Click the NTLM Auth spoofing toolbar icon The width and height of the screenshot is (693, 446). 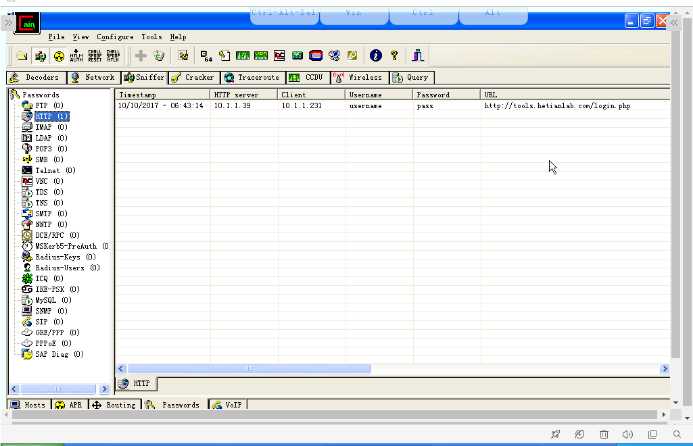tap(76, 56)
